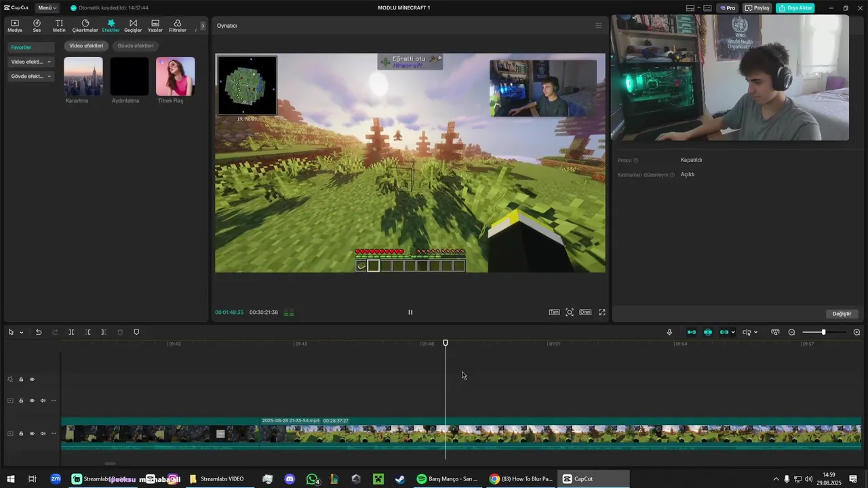Hide the main video track
868x488 pixels.
pos(32,434)
